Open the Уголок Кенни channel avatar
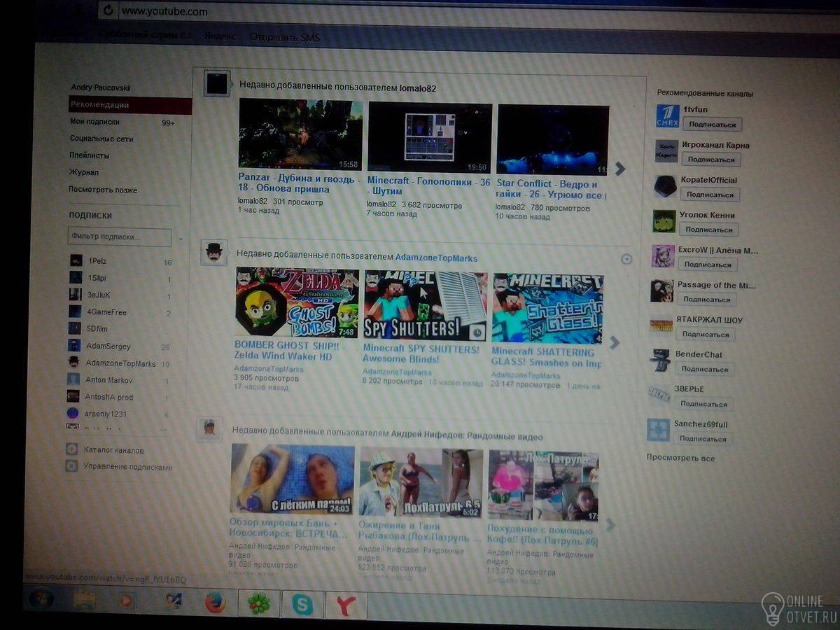The width and height of the screenshot is (840, 630). click(664, 220)
